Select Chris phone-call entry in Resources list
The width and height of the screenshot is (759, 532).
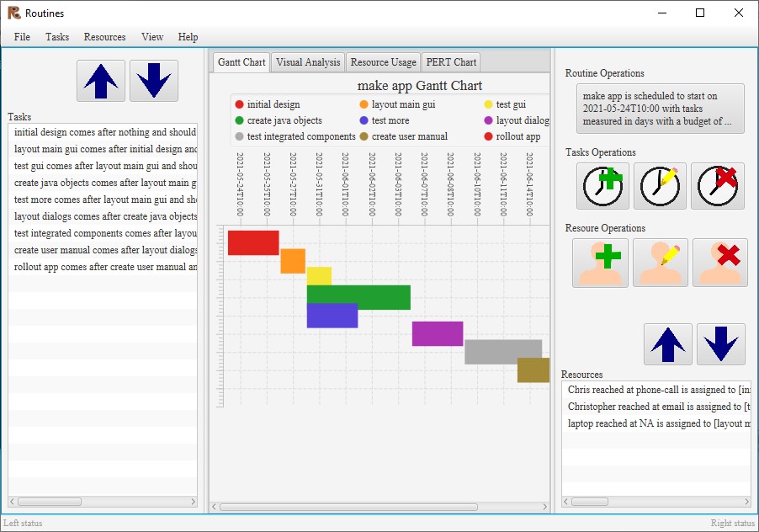[648, 390]
